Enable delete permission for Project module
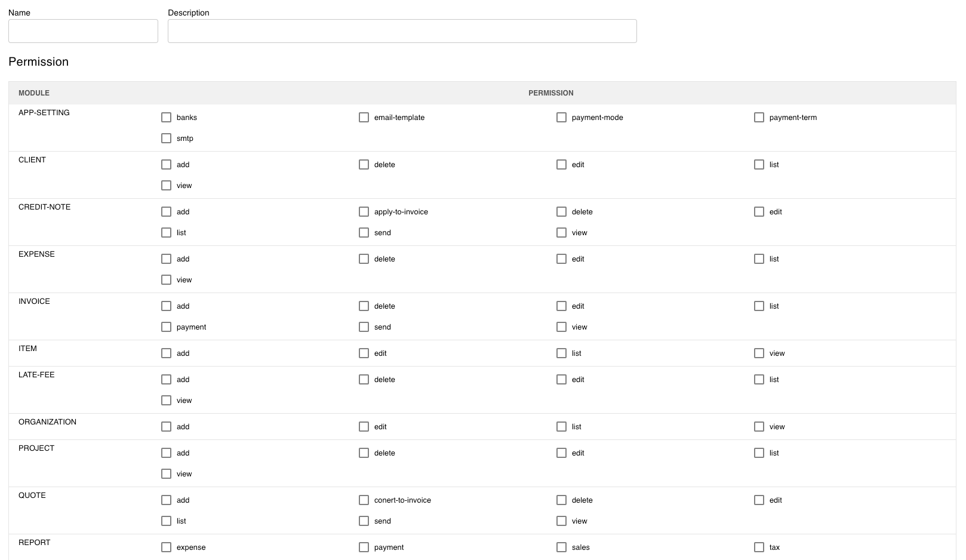The height and width of the screenshot is (560, 966). coord(364,453)
